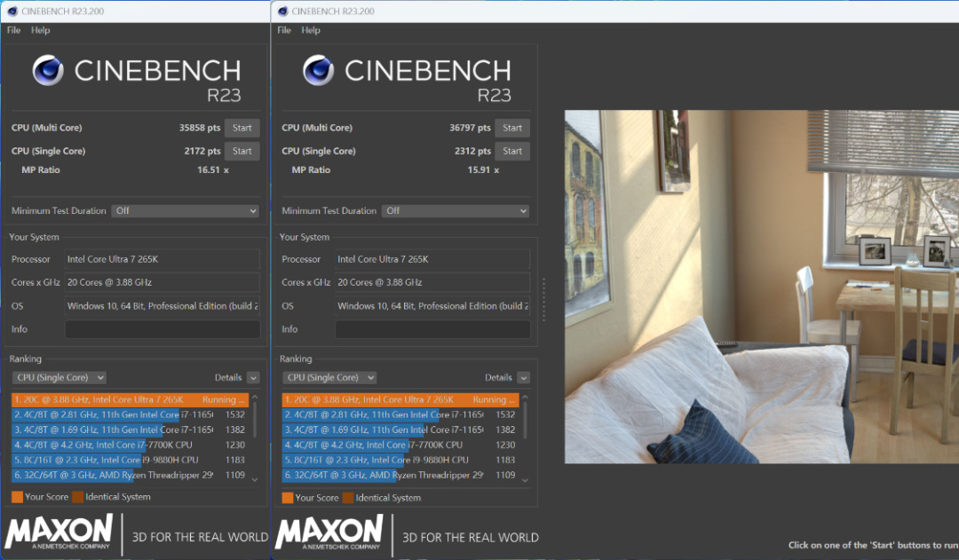The width and height of the screenshot is (959, 560).
Task: Click the Cinebench sphere logo in left window
Action: click(48, 70)
